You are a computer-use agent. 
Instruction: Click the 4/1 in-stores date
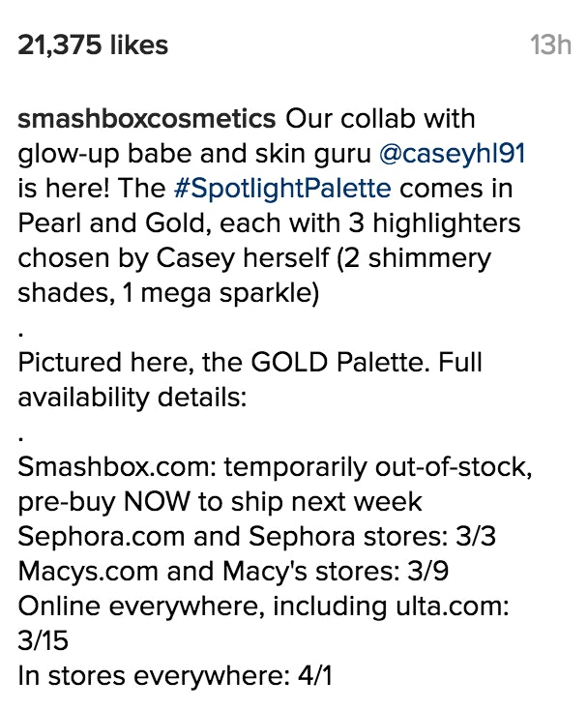point(315,675)
